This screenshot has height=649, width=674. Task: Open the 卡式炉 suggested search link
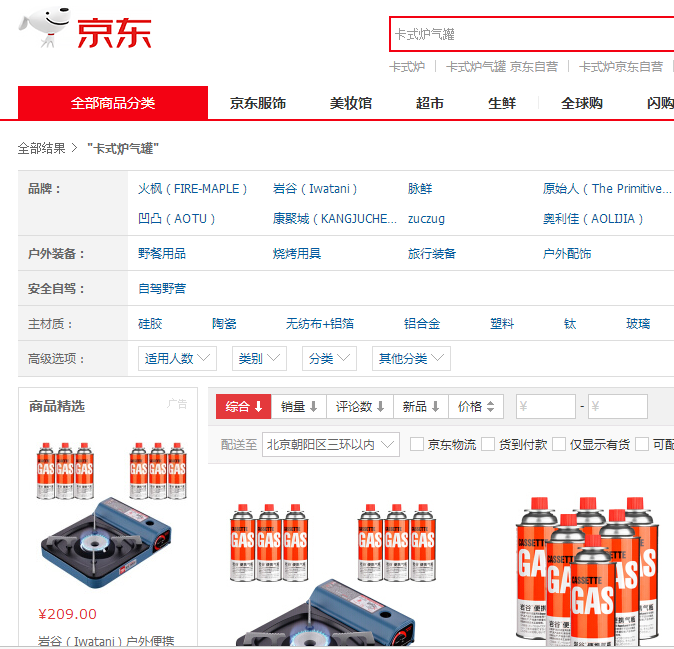(x=407, y=67)
